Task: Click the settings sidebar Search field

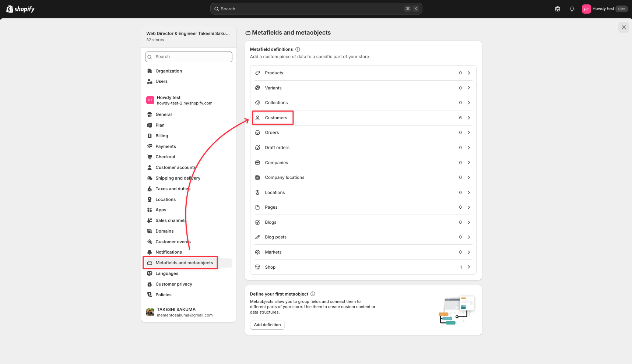Action: (189, 57)
